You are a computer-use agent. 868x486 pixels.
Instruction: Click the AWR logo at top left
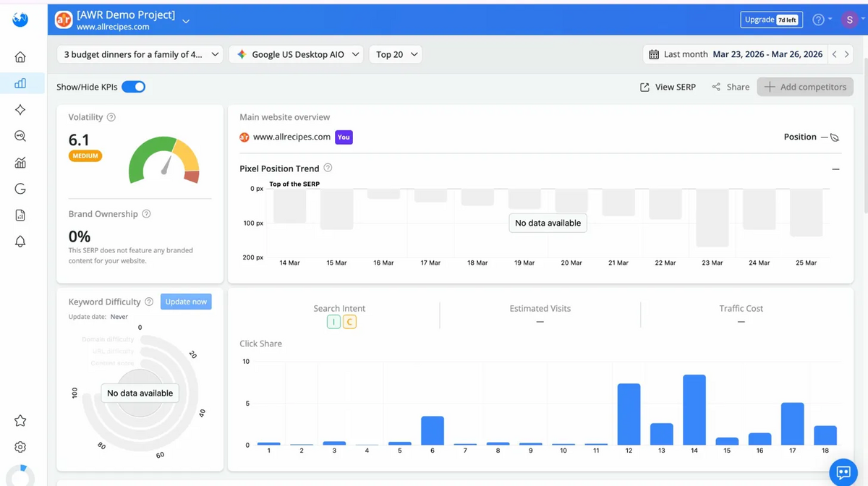point(20,20)
